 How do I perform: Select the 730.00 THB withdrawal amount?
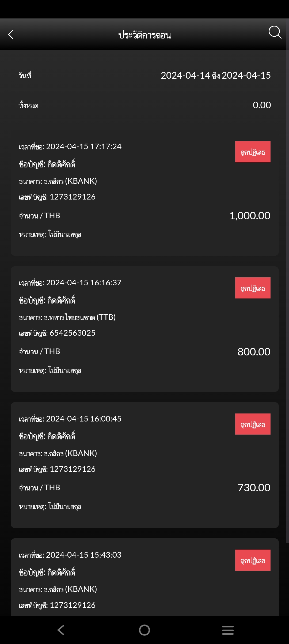coord(254,488)
